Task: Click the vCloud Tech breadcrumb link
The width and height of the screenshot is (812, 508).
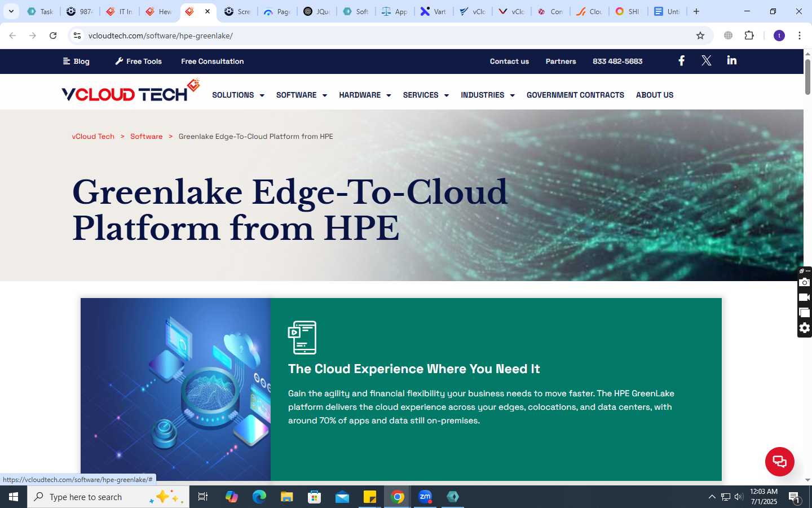Action: (x=93, y=136)
